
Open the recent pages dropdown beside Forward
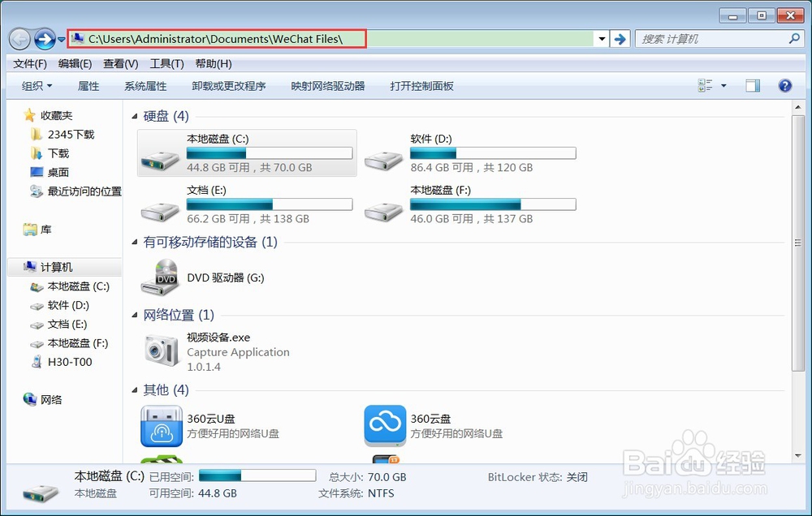[x=61, y=39]
